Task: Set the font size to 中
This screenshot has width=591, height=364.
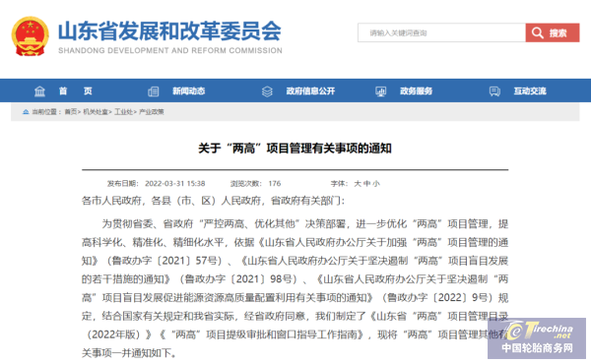Action: (x=366, y=184)
